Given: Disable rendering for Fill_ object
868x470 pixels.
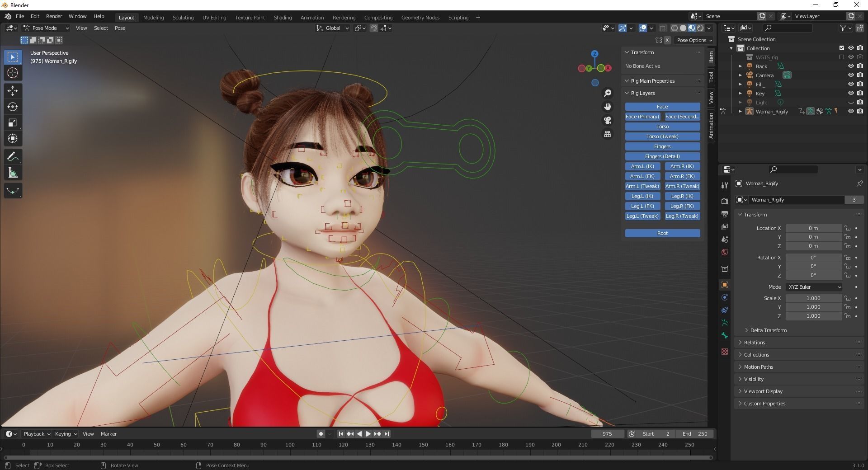Looking at the screenshot, I should pos(860,85).
